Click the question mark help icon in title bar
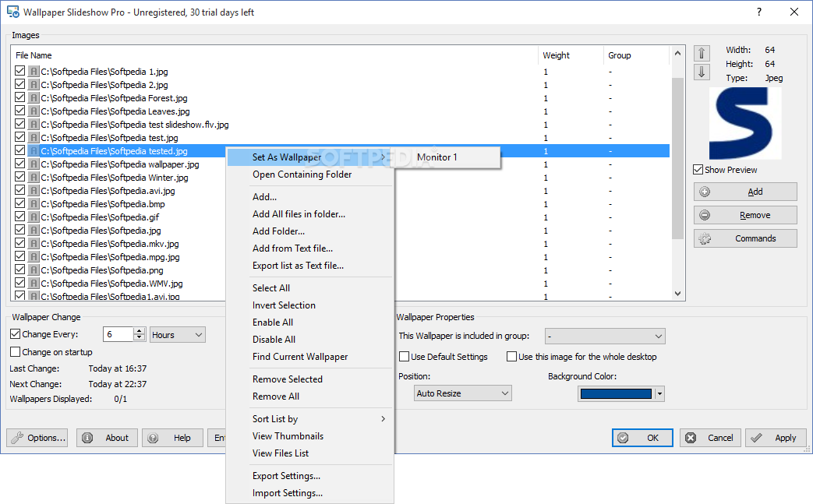The height and width of the screenshot is (504, 813). [x=759, y=12]
